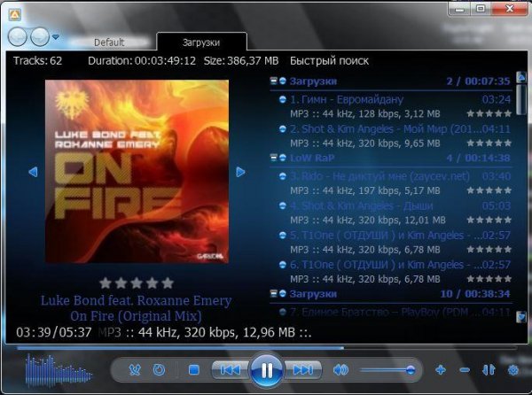
Task: Collapse the LoW RaP group
Action: click(273, 158)
